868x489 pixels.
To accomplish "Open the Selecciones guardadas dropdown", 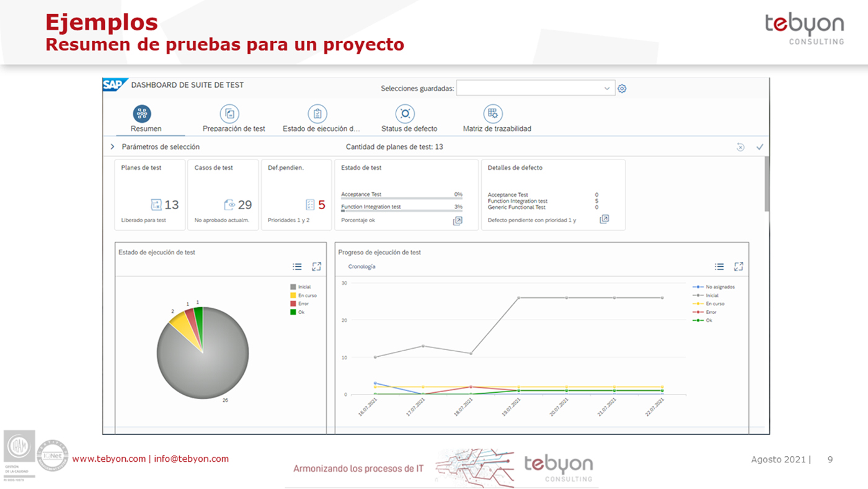I will coord(606,88).
